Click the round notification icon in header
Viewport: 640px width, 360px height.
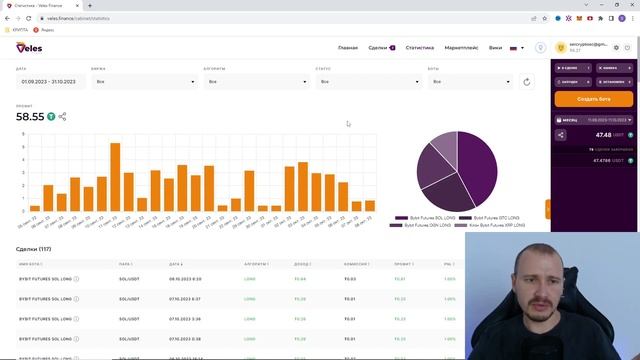540,48
